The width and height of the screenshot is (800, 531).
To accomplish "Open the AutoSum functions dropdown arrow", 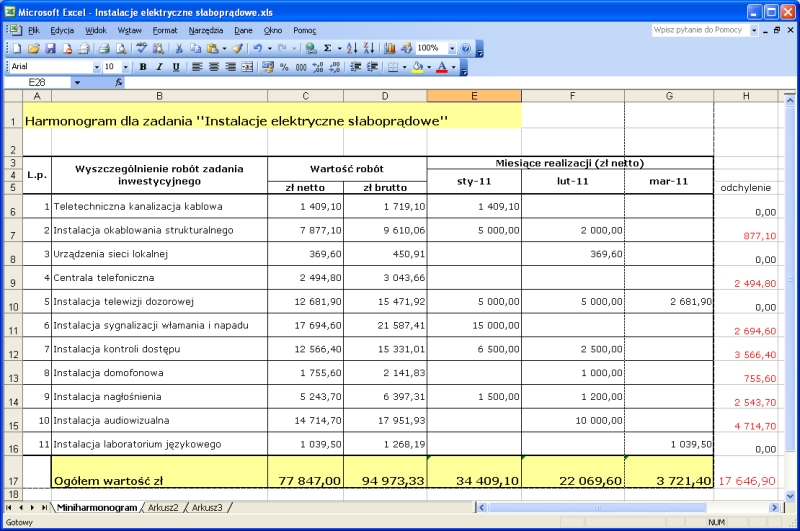I will pyautogui.click(x=339, y=48).
